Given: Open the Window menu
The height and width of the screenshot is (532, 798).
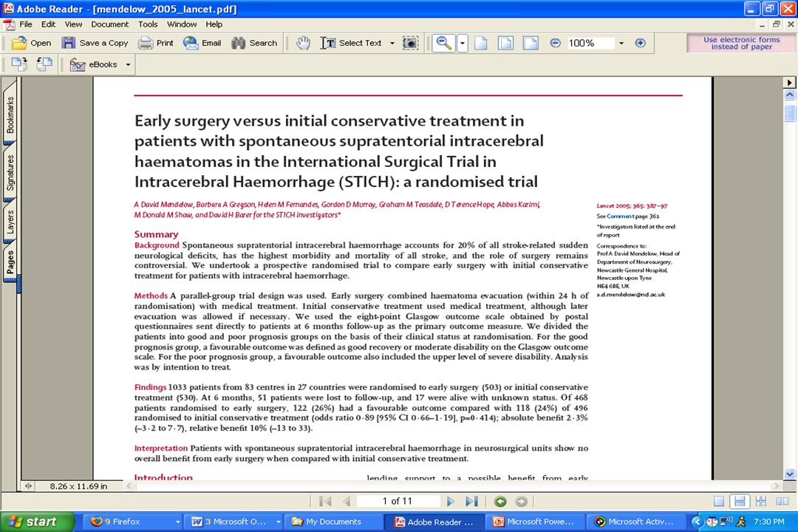Looking at the screenshot, I should (x=182, y=24).
